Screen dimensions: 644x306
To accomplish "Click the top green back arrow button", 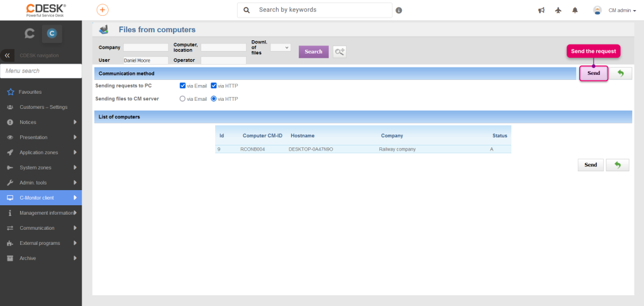I will pyautogui.click(x=620, y=73).
